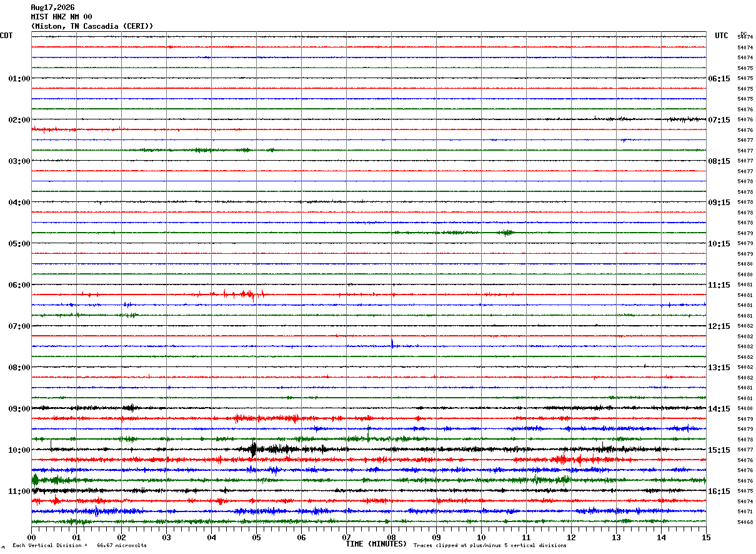Image resolution: width=756 pixels, height=554 pixels.
Task: Select the 02:00 CDT row label
Action: [19, 120]
